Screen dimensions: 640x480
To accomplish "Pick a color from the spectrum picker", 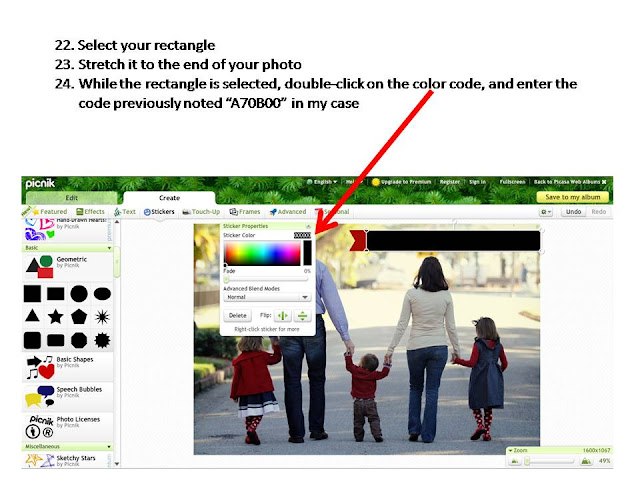I will (262, 253).
